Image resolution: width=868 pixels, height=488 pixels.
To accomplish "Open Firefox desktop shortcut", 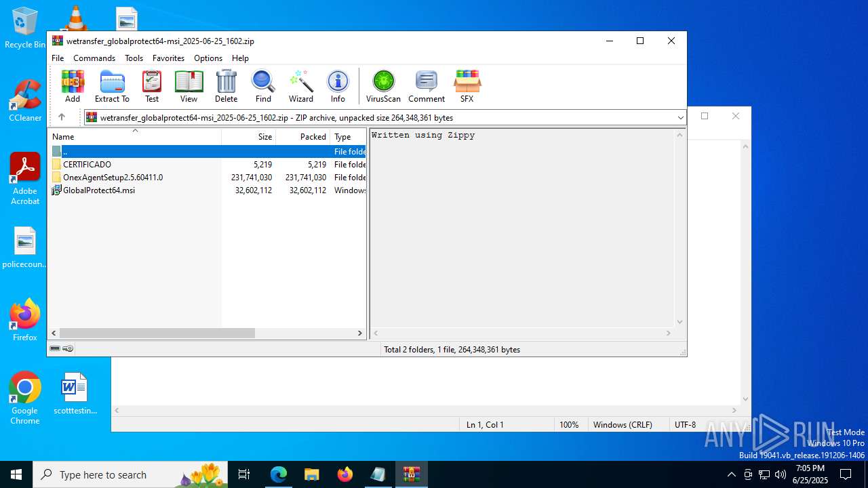I will click(25, 320).
